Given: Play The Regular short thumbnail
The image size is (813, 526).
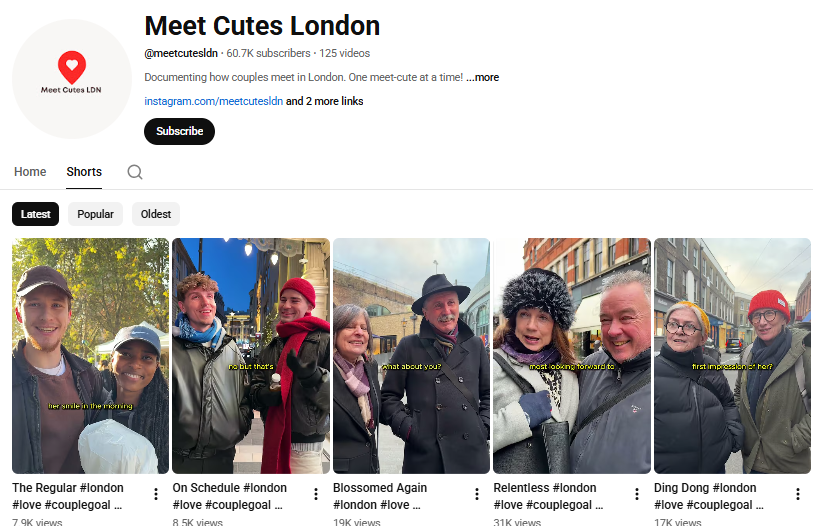Looking at the screenshot, I should [90, 355].
